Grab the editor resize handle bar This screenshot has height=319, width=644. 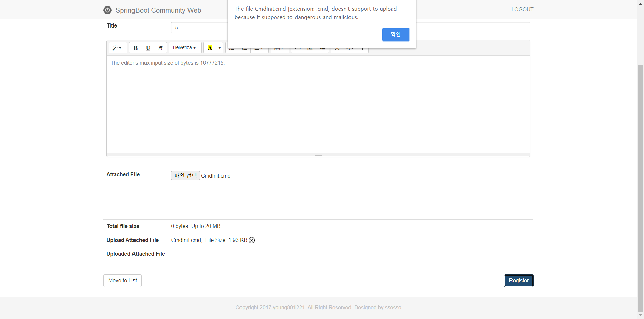tap(318, 155)
